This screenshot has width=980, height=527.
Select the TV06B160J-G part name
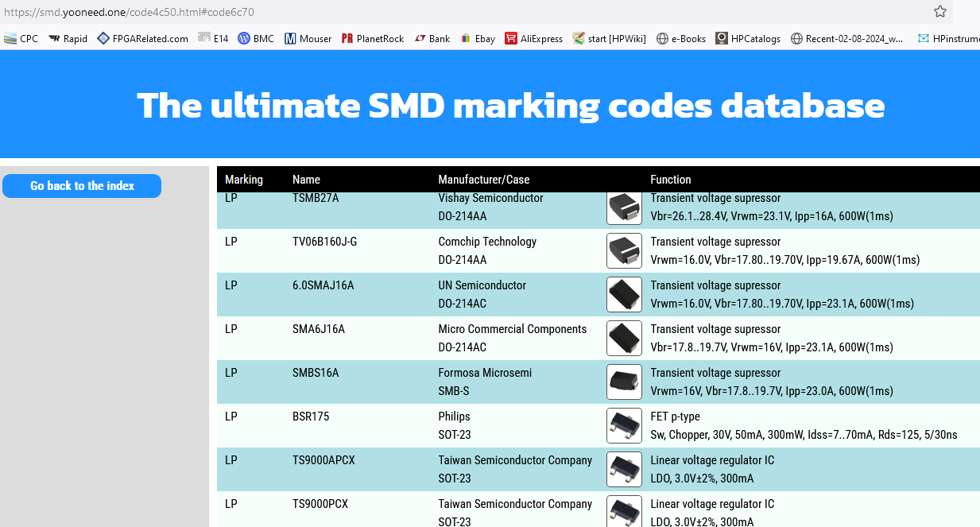pos(324,242)
